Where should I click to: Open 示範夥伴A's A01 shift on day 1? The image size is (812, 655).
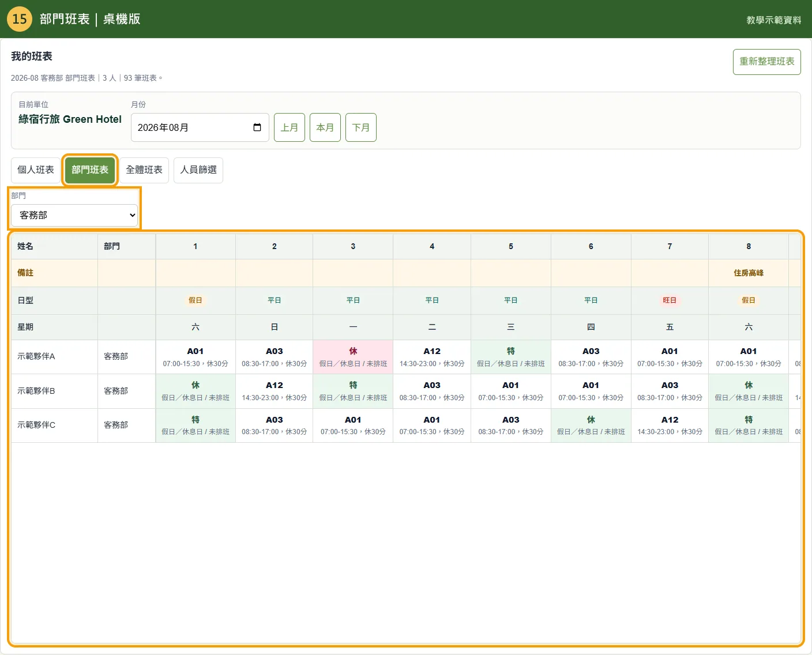pos(196,357)
